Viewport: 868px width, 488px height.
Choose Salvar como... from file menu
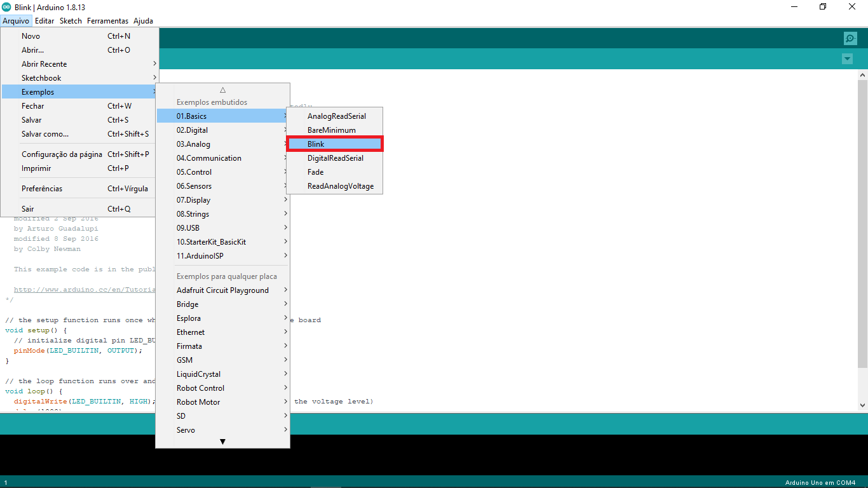45,134
